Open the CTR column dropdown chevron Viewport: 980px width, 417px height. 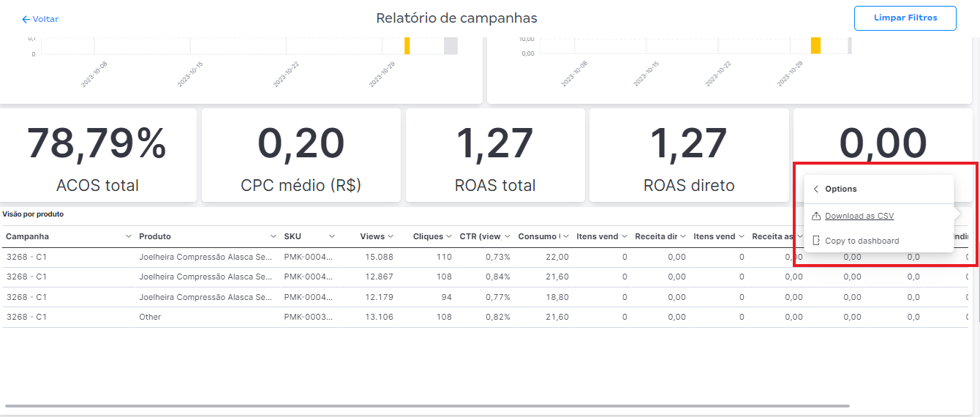tap(508, 236)
